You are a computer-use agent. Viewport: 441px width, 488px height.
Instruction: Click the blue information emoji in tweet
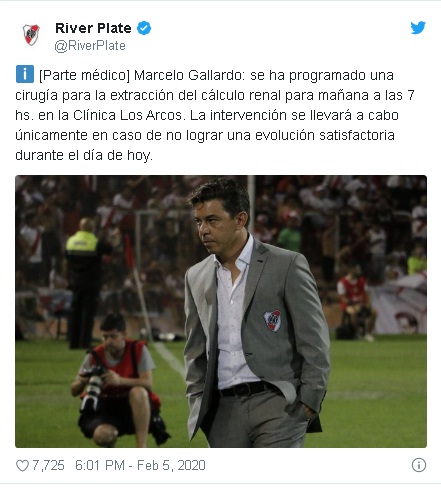pos(25,74)
